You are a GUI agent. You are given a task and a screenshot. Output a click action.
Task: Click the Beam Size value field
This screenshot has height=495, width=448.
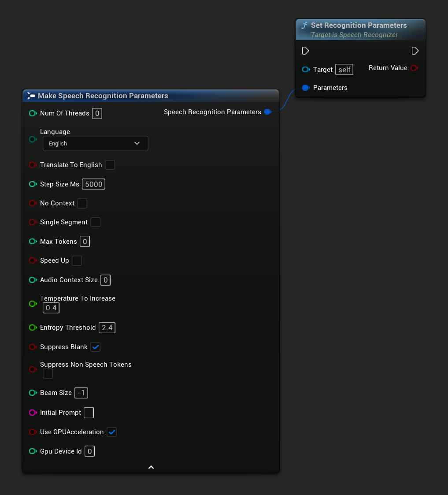coord(81,393)
